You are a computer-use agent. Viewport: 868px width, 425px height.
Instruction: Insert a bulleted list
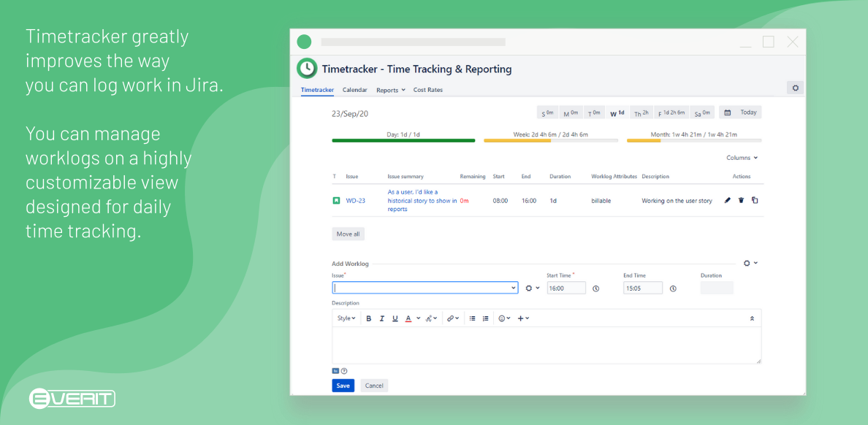(x=472, y=318)
